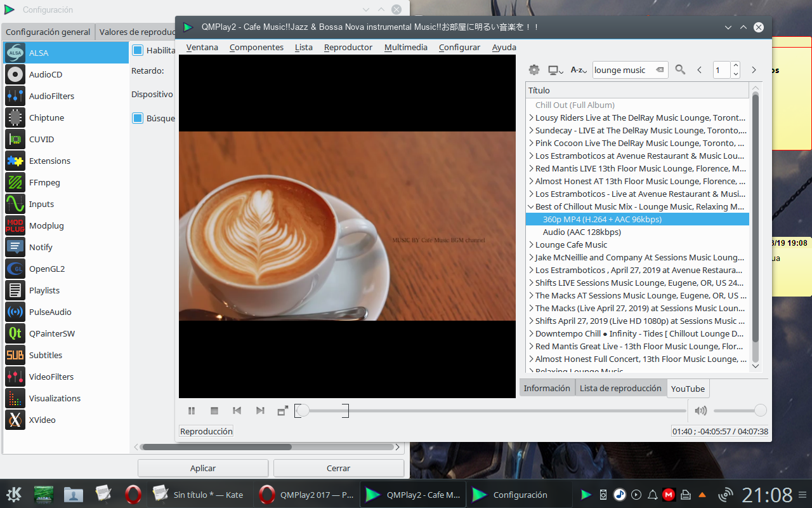Expand Lousy Riders Live result

click(x=531, y=117)
